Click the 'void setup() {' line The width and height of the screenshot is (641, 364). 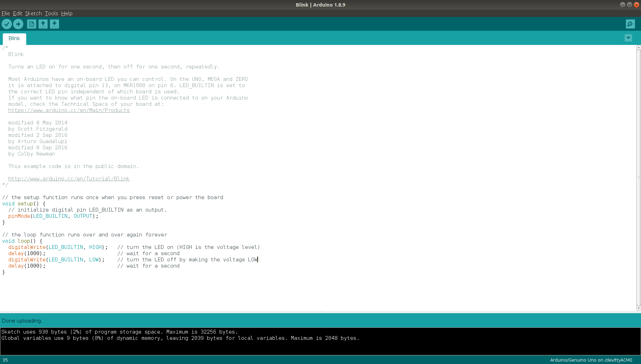pyautogui.click(x=24, y=204)
